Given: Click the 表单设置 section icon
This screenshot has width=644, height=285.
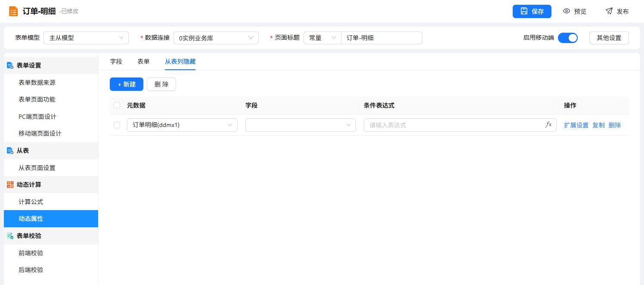Looking at the screenshot, I should pos(10,65).
